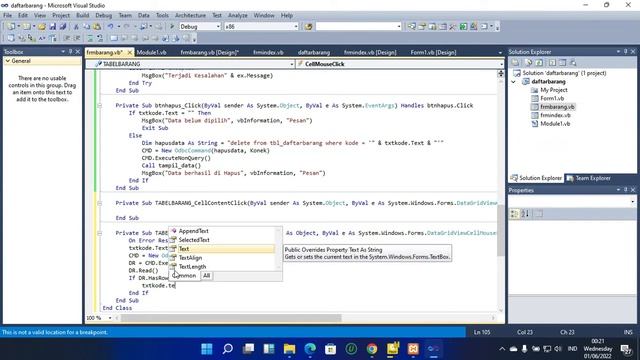This screenshot has width=640, height=360.
Task: Open the Windows Start menu
Action: [x=207, y=349]
